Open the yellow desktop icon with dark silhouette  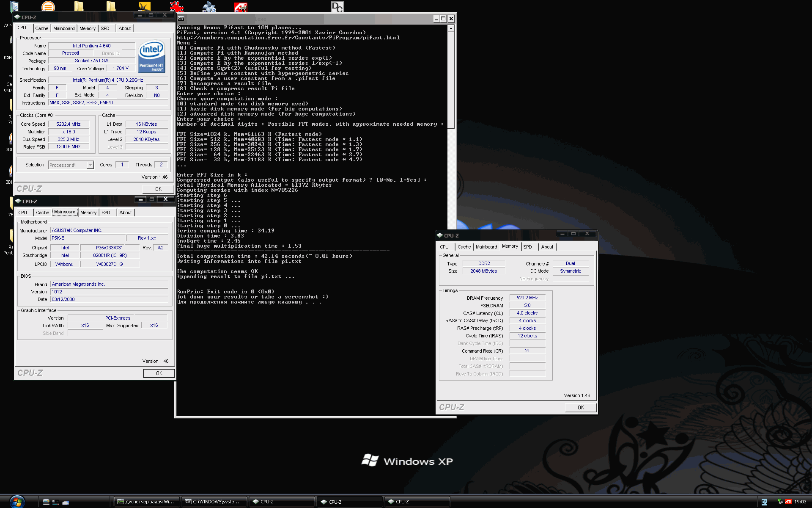pos(144,6)
